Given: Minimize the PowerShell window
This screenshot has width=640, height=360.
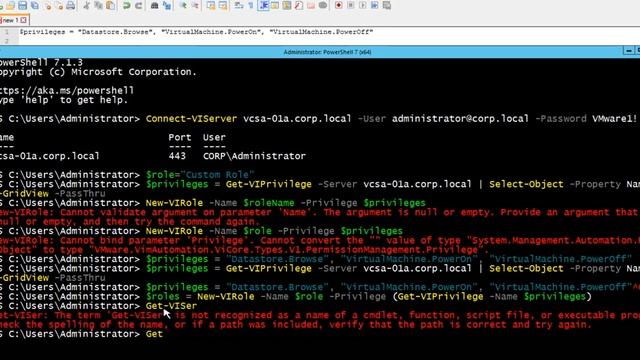Looking at the screenshot, I should click(629, 51).
